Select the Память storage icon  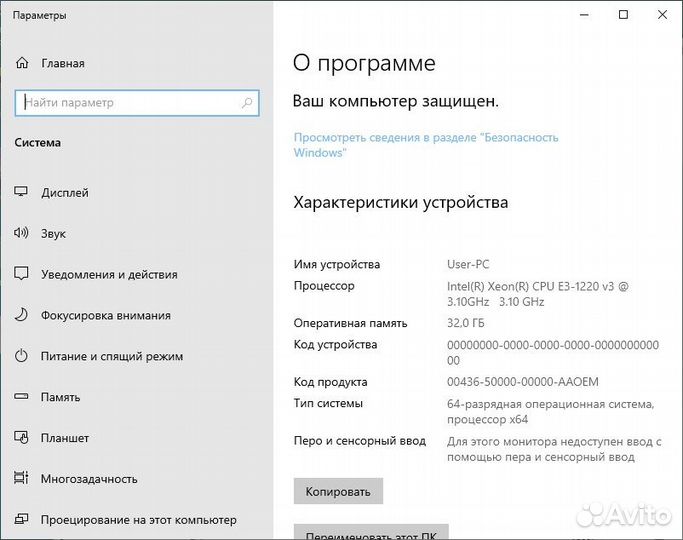(x=22, y=397)
